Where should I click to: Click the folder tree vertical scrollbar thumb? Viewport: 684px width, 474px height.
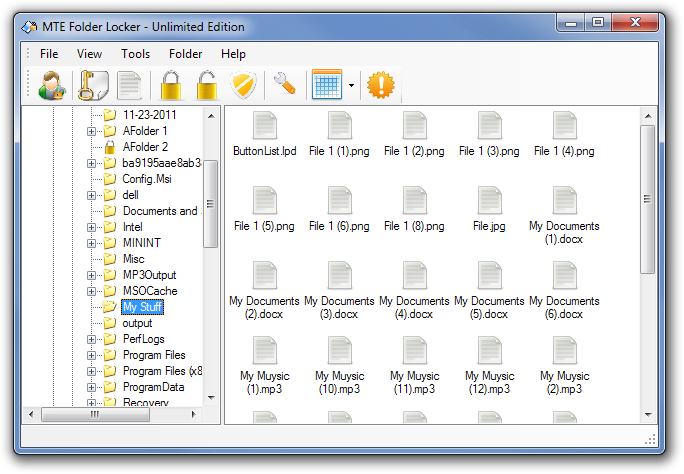(x=211, y=204)
